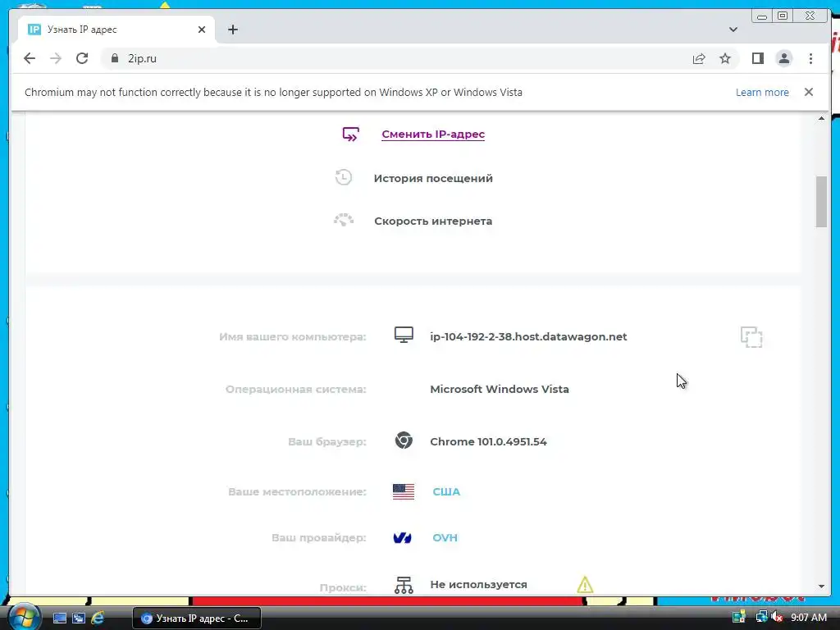The height and width of the screenshot is (630, 840).
Task: Click the Chrome browser icon
Action: (404, 441)
